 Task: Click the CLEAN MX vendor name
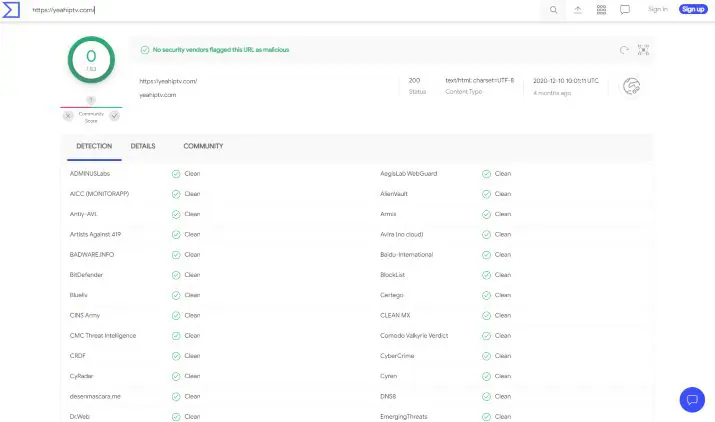[x=395, y=315]
